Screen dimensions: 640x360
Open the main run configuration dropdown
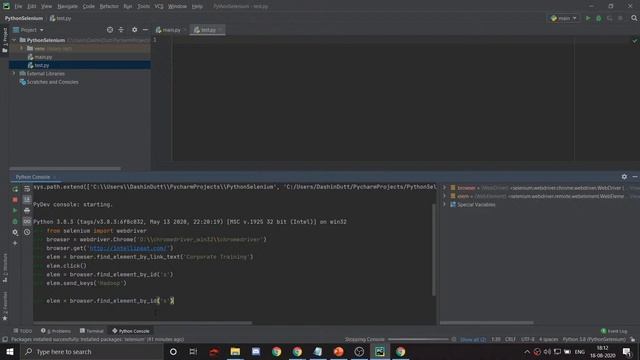pos(564,18)
